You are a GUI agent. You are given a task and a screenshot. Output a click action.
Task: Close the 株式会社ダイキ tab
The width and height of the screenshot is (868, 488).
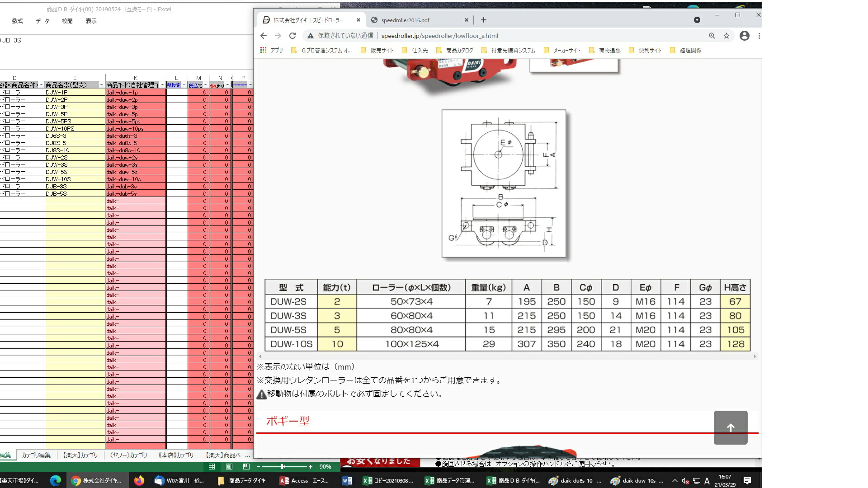358,20
